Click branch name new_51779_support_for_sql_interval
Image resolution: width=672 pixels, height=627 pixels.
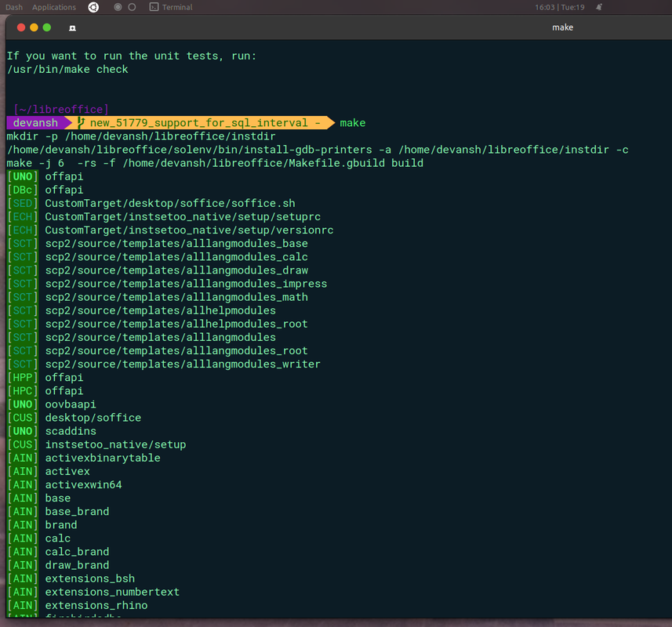pyautogui.click(x=199, y=123)
